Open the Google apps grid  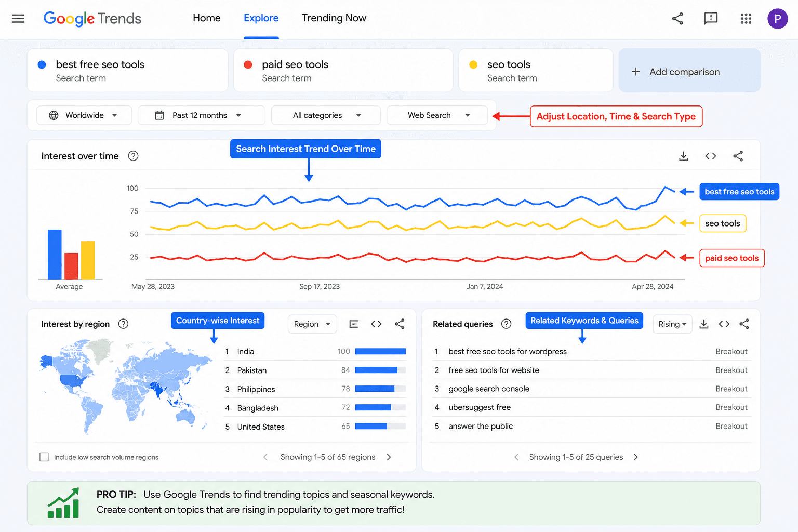tap(746, 19)
